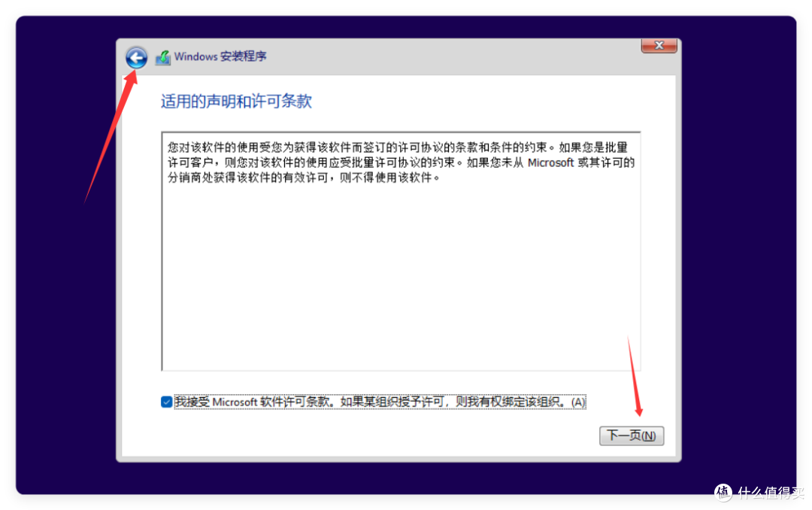
Task: Uncheck the accept Microsoft license terms checkbox
Action: [x=166, y=402]
